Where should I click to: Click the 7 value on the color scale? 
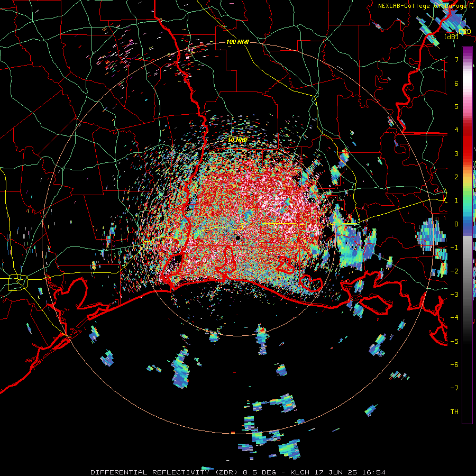456,59
